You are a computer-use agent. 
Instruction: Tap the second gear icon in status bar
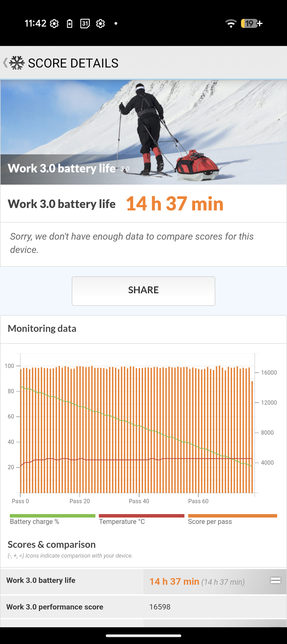pyautogui.click(x=100, y=24)
